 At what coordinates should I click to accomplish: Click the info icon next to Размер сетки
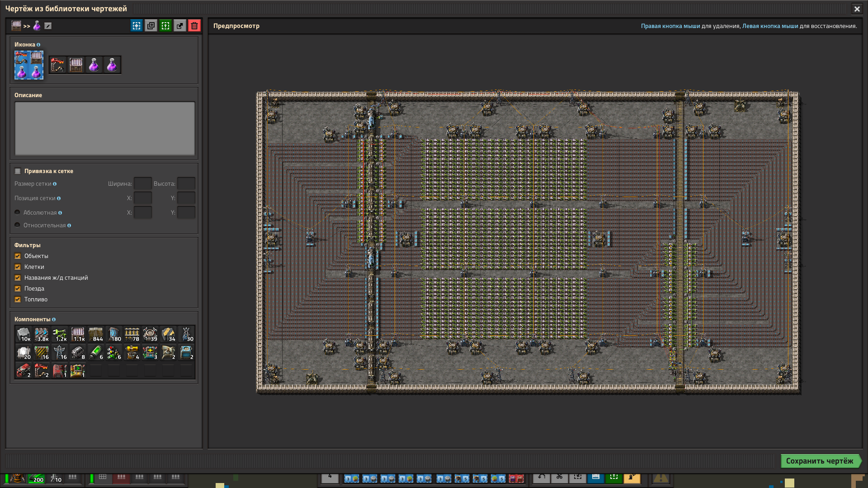point(55,184)
